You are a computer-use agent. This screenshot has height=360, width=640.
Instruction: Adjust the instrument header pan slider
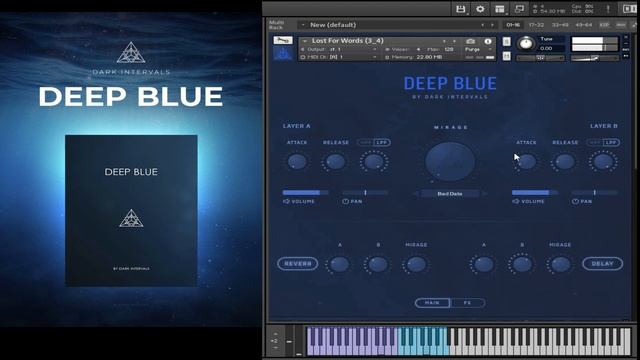(x=541, y=58)
